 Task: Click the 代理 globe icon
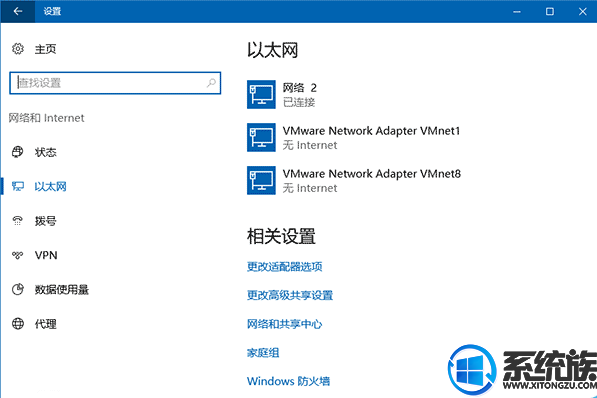pos(18,324)
